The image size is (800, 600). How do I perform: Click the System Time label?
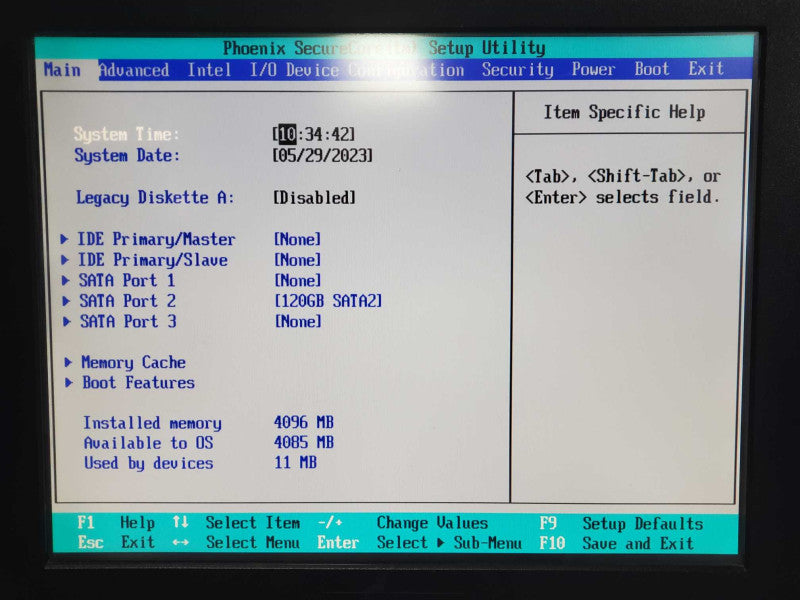(x=127, y=134)
